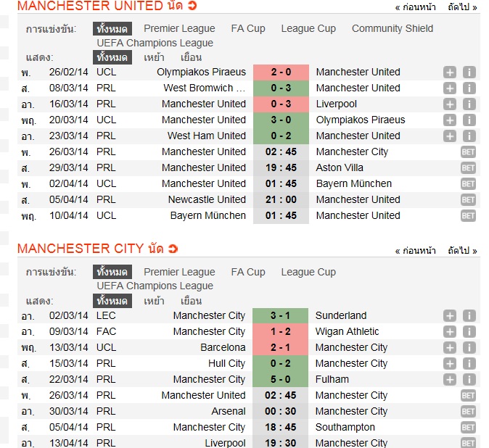Click the red arrow icon beside MANCHESTER UNITED นัด
The height and width of the screenshot is (448, 489).
pyautogui.click(x=192, y=7)
